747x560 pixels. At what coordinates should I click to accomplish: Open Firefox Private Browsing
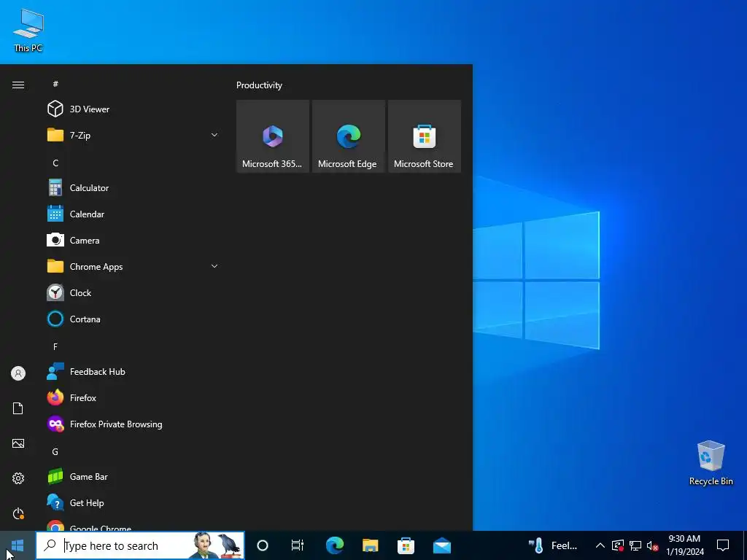click(x=133, y=424)
